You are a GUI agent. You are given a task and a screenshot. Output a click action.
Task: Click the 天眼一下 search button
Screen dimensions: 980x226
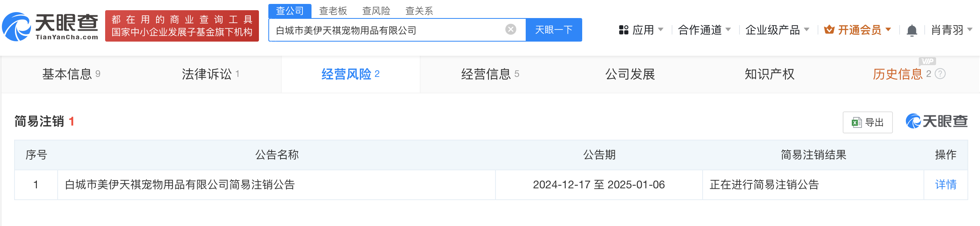tap(554, 30)
